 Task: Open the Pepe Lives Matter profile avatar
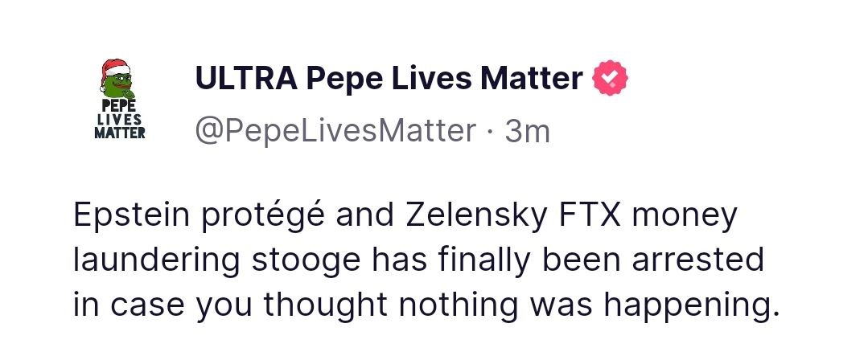tap(119, 99)
